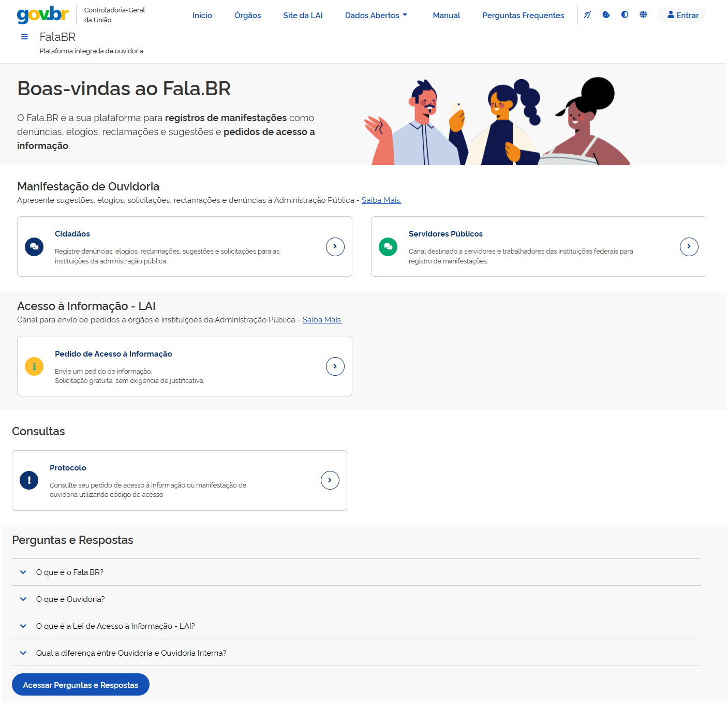This screenshot has height=723, width=728.
Task: Click the hearing accessibility icon
Action: click(x=587, y=14)
